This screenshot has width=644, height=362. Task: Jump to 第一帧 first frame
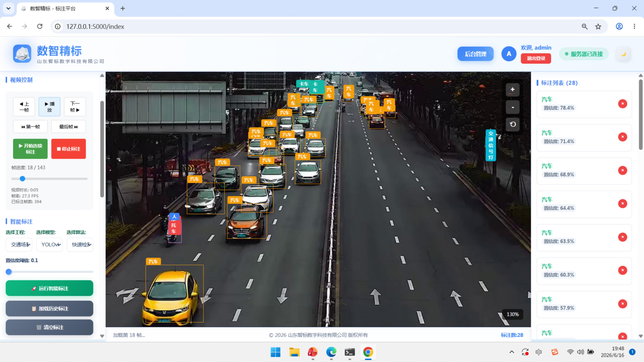coord(30,127)
